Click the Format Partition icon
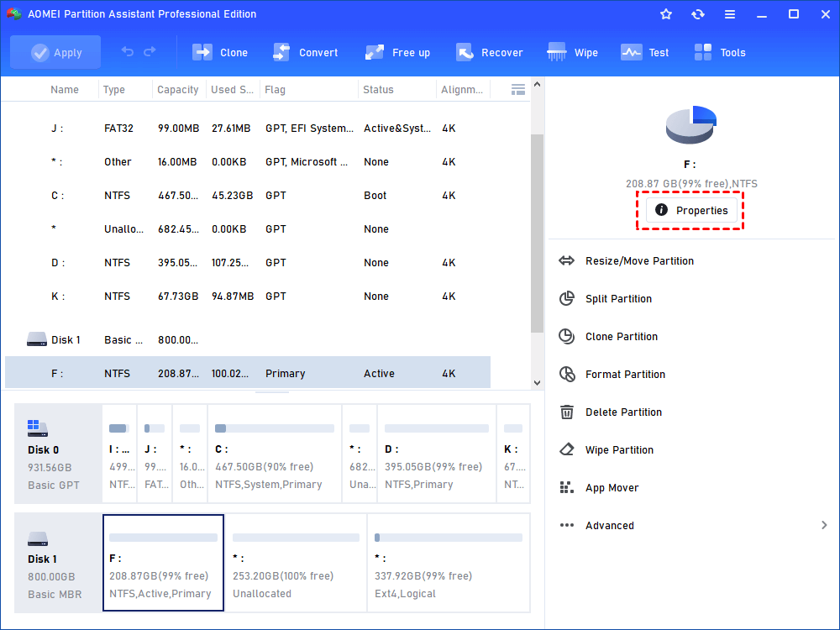This screenshot has width=840, height=630. click(x=566, y=374)
